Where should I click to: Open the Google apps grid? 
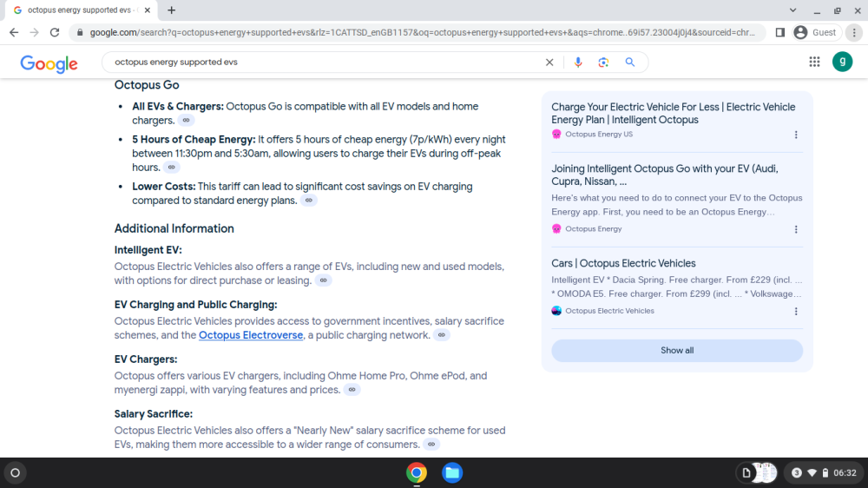(814, 62)
